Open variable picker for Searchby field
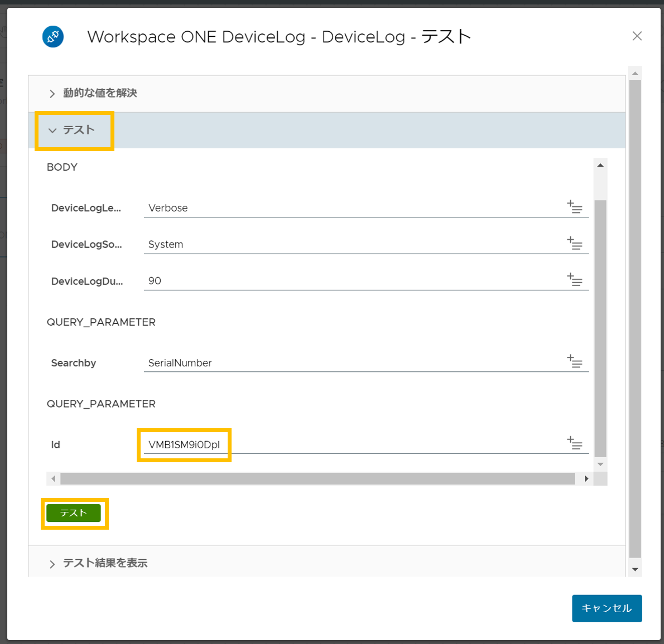664x644 pixels. [575, 361]
